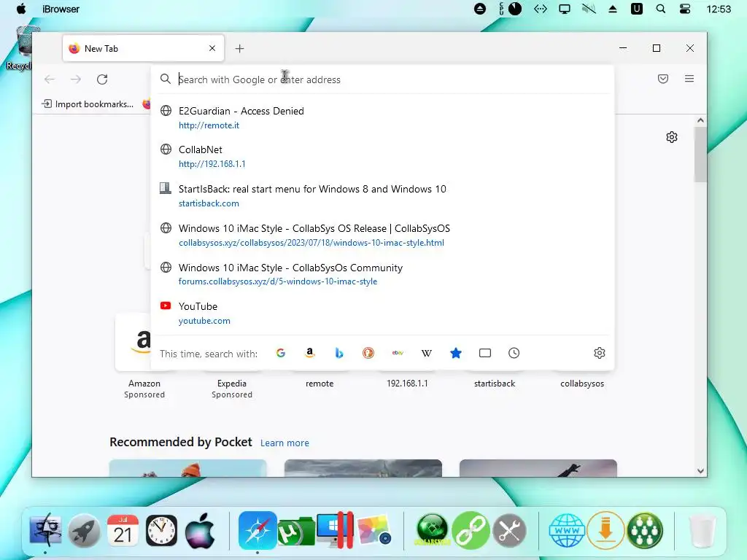The width and height of the screenshot is (747, 560).
Task: Search this time with Bing icon
Action: tap(339, 353)
